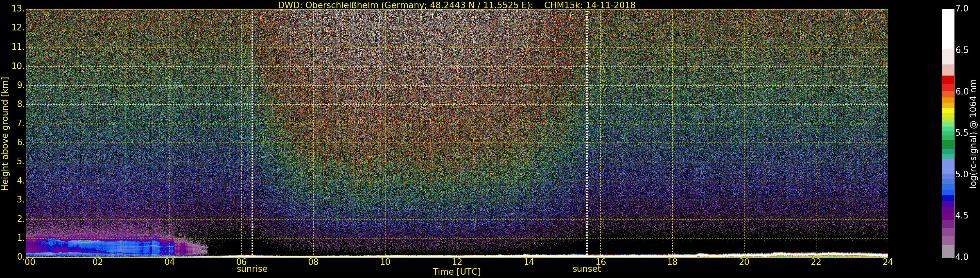Click the gray bottom band of the colorbar
This screenshot has height=278, width=980.
[x=948, y=251]
